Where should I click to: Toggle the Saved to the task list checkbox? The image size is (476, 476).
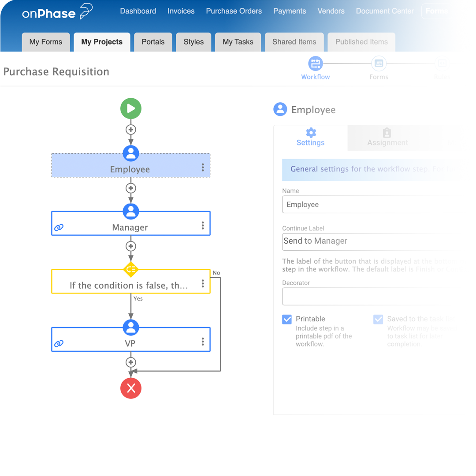pos(378,320)
